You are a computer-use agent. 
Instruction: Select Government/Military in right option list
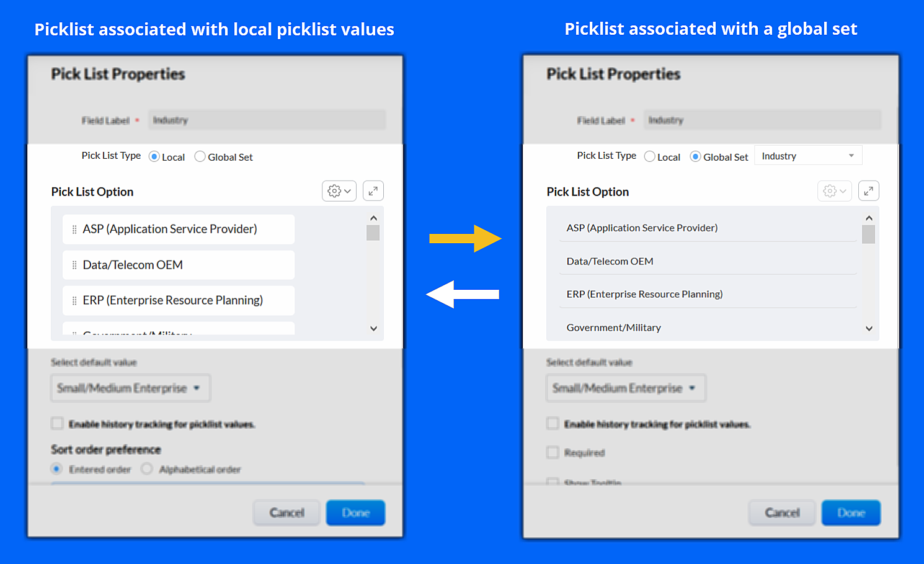[x=614, y=328]
